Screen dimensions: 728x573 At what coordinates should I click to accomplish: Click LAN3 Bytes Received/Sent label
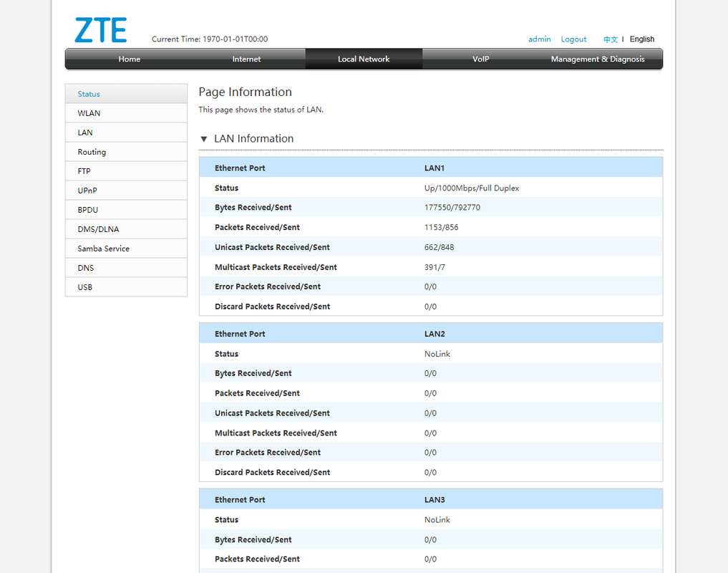click(253, 539)
